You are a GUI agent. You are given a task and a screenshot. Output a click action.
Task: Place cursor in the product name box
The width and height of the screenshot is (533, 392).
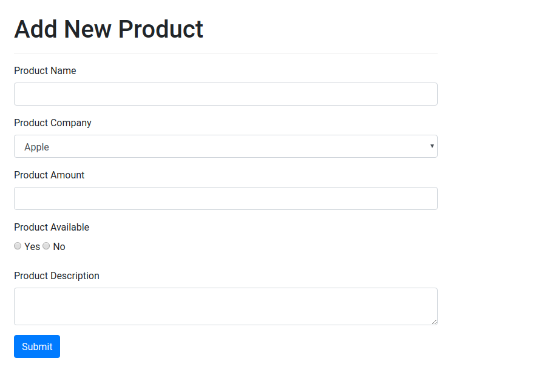coord(225,94)
